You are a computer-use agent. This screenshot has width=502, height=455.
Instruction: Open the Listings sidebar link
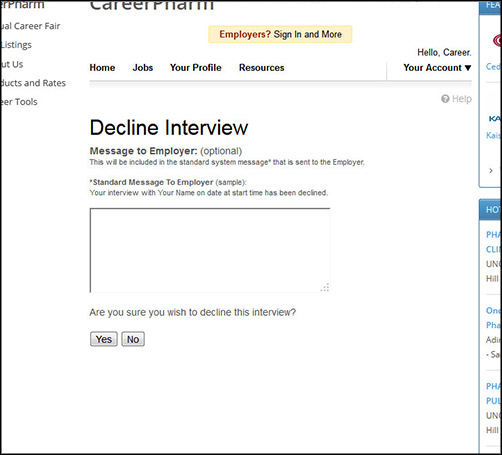pyautogui.click(x=16, y=45)
